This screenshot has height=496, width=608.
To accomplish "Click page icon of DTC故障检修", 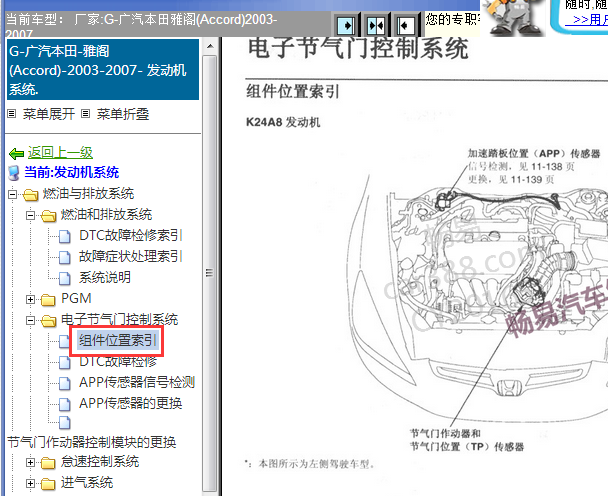I will pyautogui.click(x=65, y=362).
